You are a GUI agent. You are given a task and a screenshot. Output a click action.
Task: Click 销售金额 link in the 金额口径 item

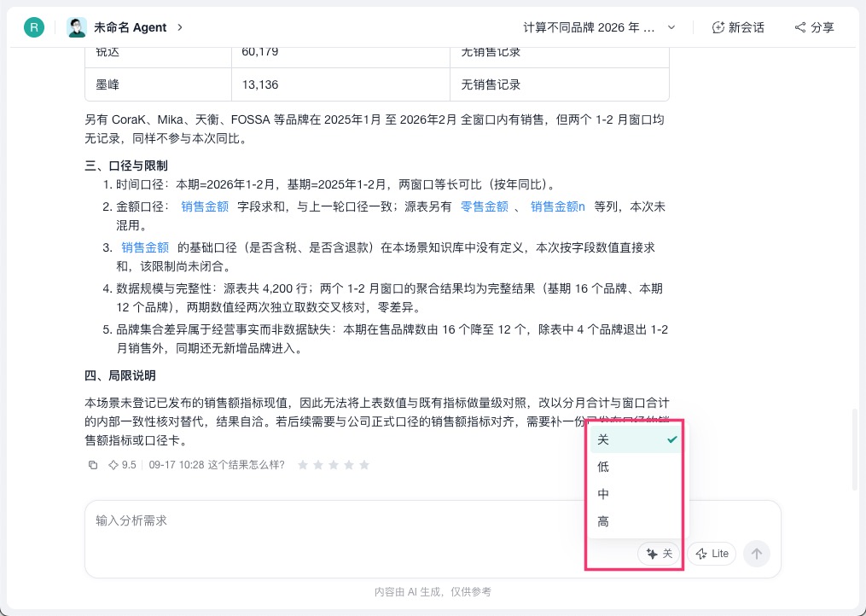[x=205, y=206]
